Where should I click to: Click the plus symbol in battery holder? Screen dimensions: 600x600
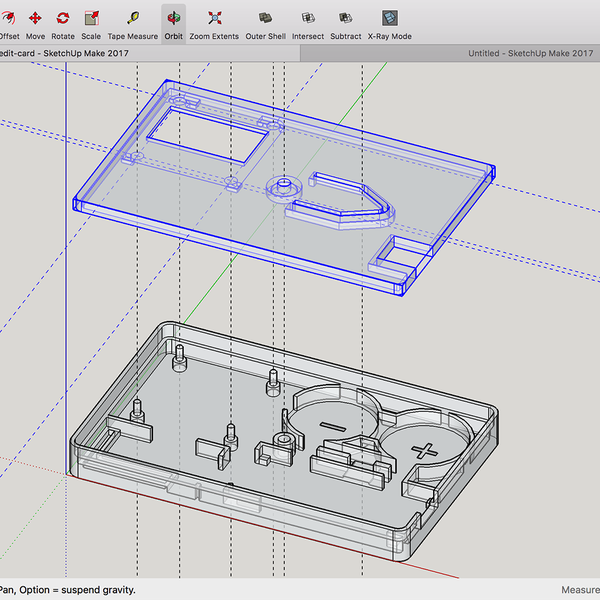(426, 452)
